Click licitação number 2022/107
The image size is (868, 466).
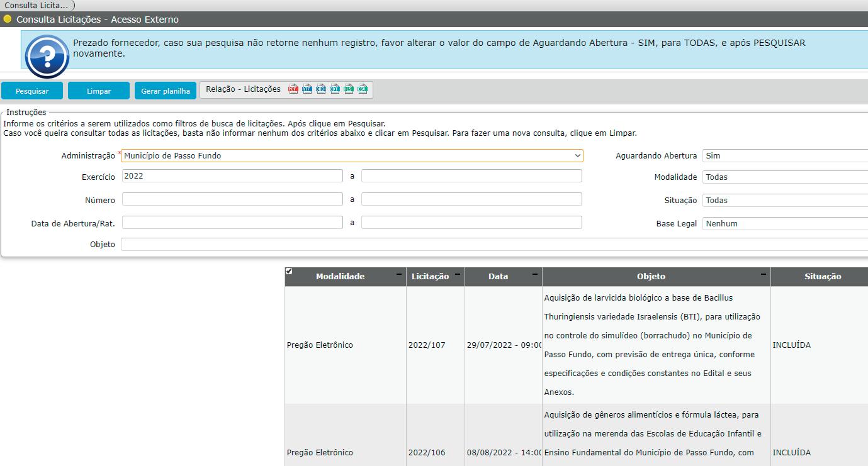coord(427,345)
